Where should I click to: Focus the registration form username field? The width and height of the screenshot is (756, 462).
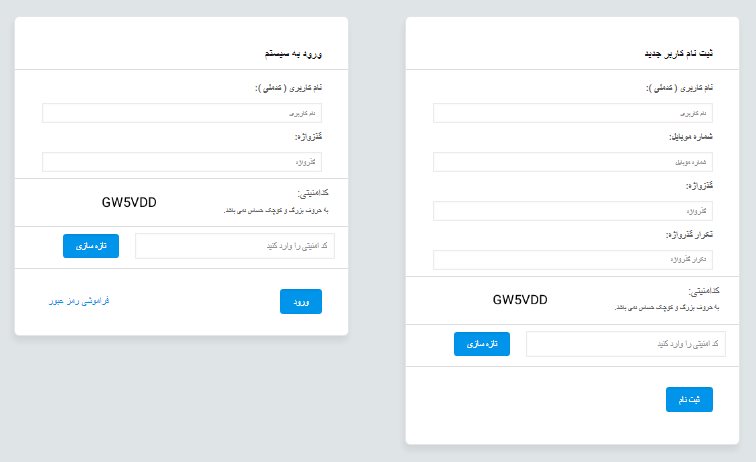(573, 113)
